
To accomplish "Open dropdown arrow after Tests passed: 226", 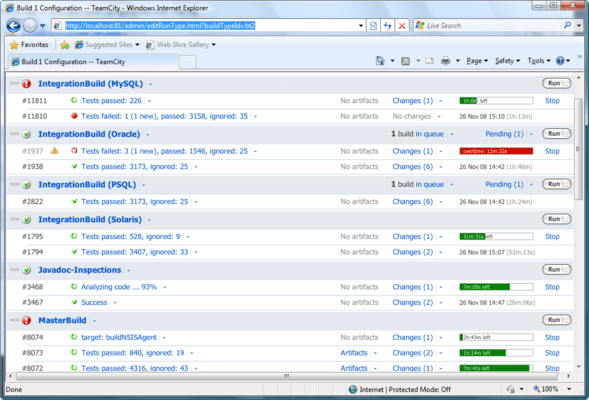I will coord(149,101).
